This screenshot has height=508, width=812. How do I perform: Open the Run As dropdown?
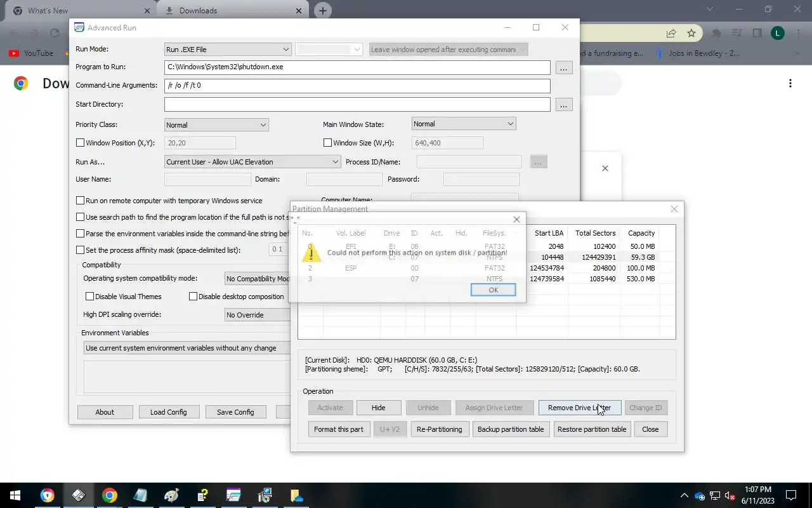pos(252,162)
